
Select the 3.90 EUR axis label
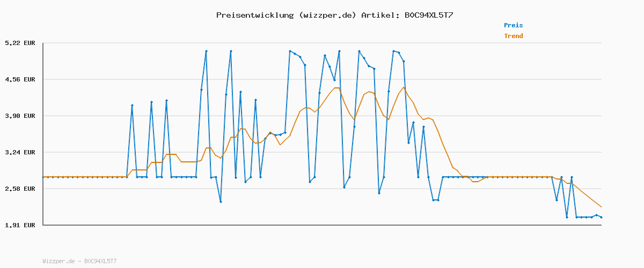[20, 116]
